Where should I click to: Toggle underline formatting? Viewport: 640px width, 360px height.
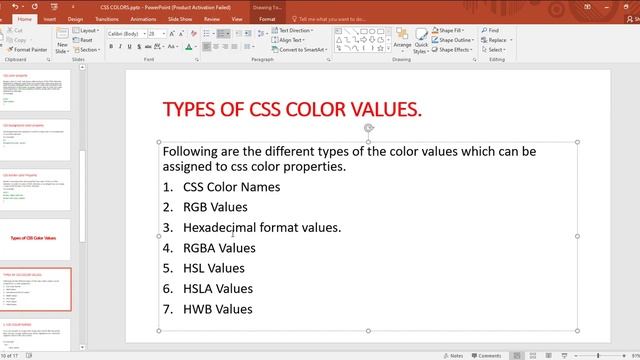coord(129,47)
